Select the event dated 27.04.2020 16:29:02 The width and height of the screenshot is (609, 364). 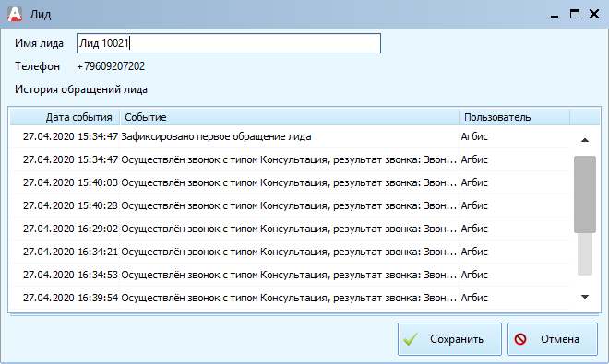290,229
